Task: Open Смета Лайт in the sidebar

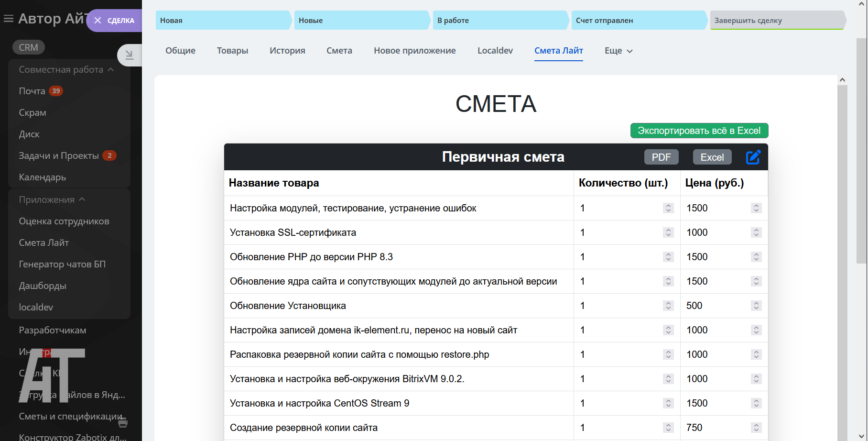Action: click(44, 243)
